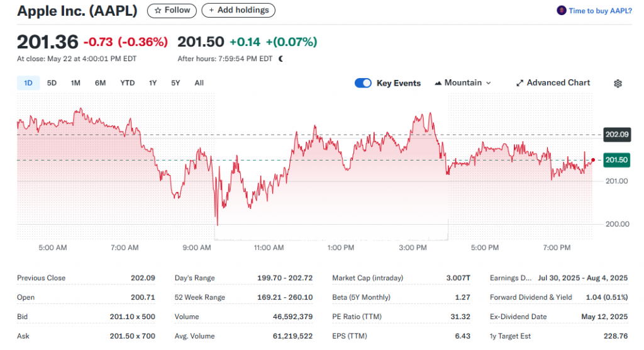Click the red current-price dot on chart
This screenshot has height=350, width=644.
[593, 160]
